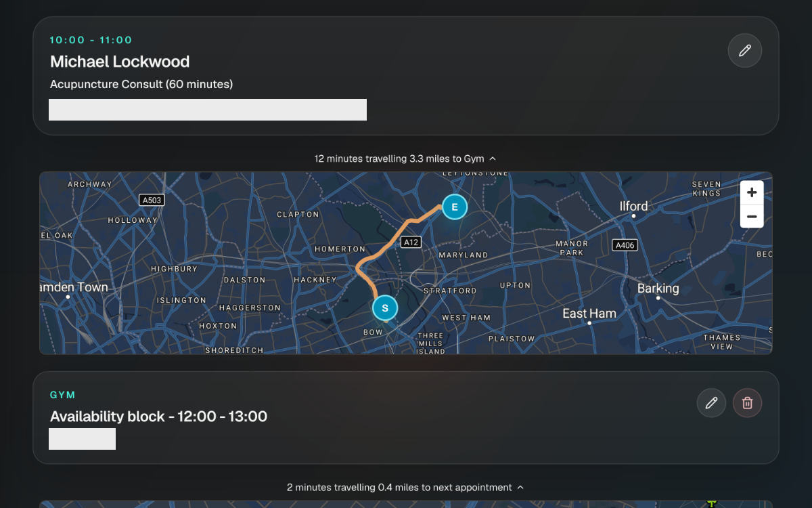Click the SHOREDITCH label on the map
The width and height of the screenshot is (812, 508).
coord(234,350)
